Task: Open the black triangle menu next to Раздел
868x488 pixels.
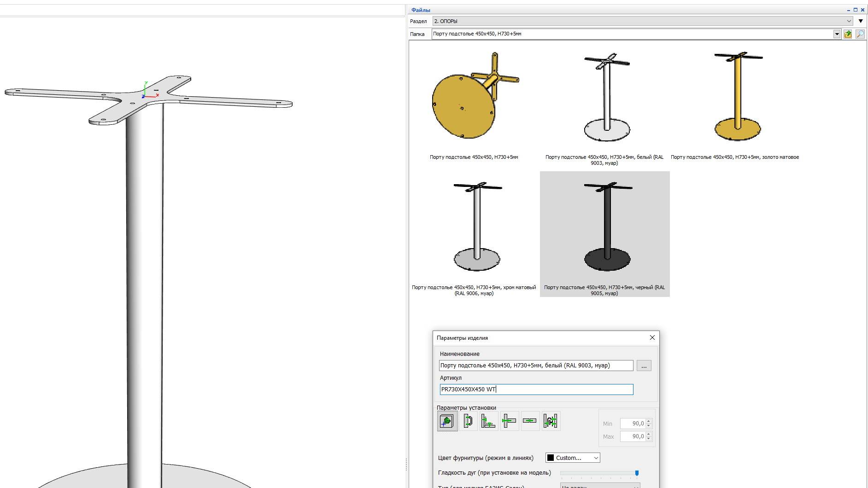Action: [861, 21]
